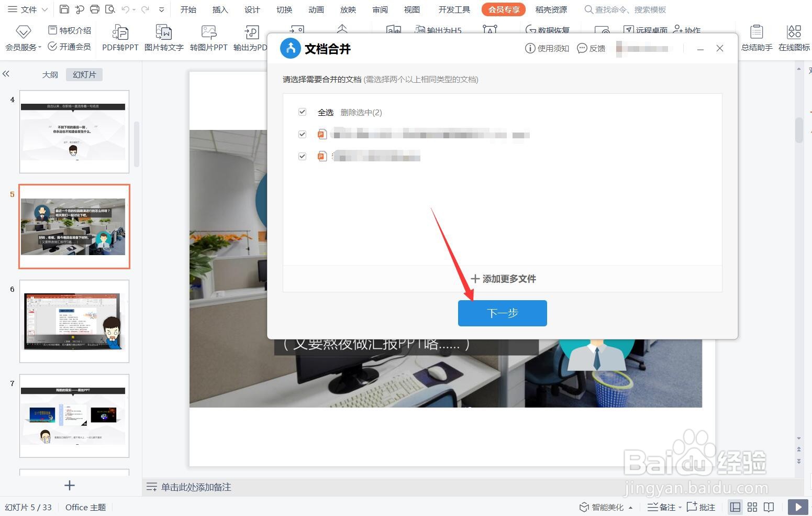Select the 幻灯片 panel tab

tap(84, 74)
